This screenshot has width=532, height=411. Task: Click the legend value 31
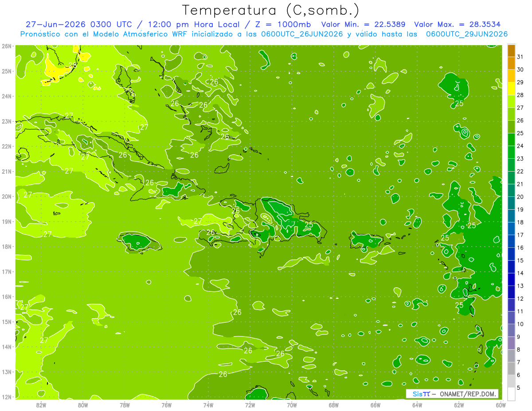(x=520, y=57)
